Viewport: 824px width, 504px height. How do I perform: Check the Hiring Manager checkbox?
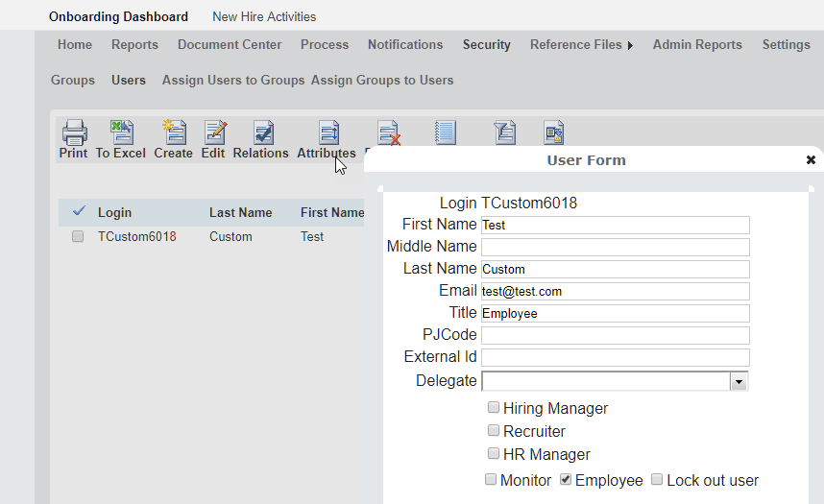494,407
